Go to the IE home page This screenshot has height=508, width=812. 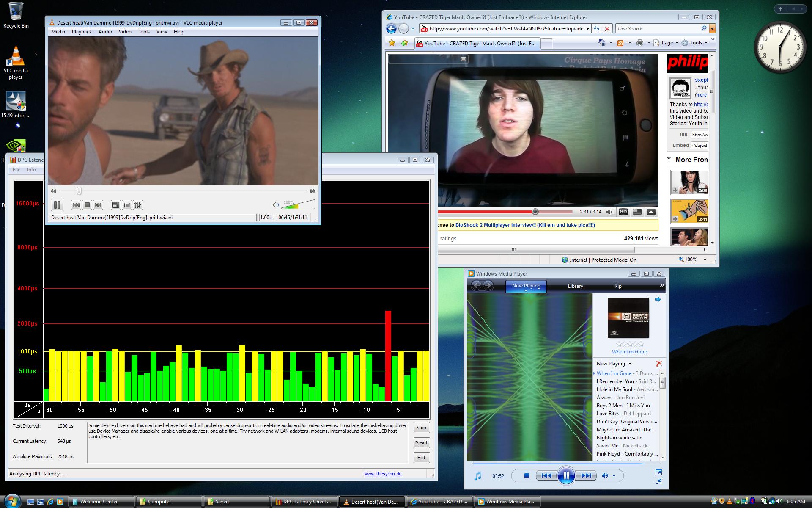(601, 43)
